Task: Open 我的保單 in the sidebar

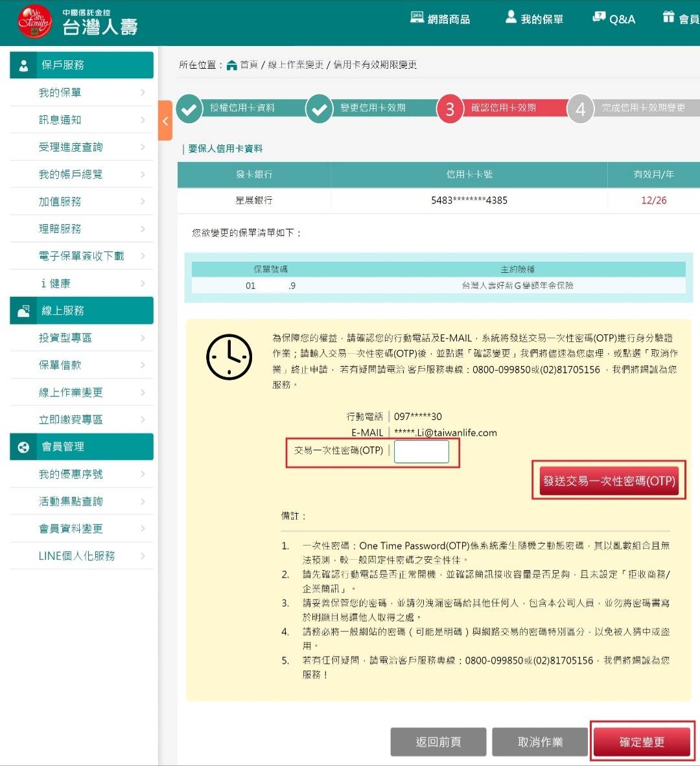Action: (x=82, y=92)
